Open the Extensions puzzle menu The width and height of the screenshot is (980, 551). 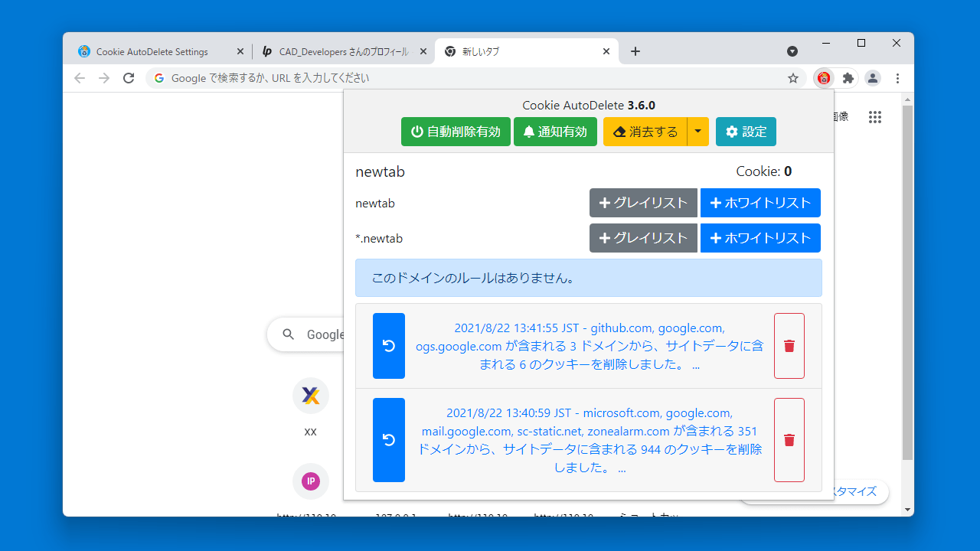coord(848,78)
